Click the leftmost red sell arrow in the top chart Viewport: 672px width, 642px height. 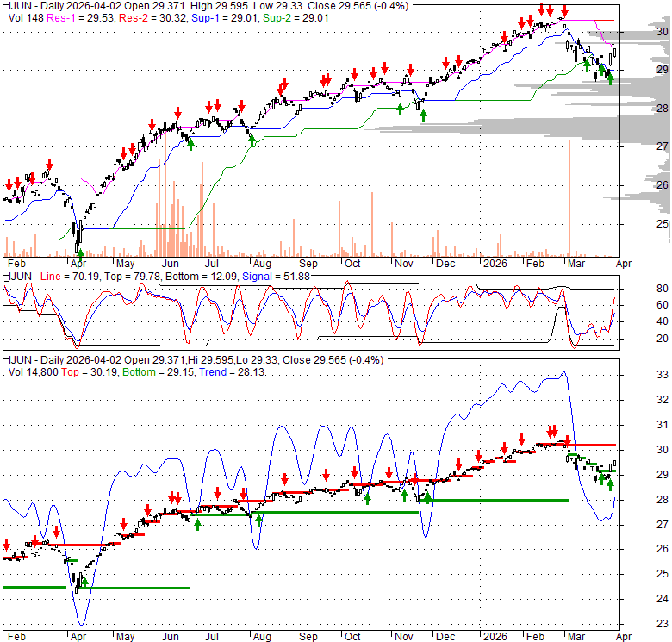coord(9,184)
